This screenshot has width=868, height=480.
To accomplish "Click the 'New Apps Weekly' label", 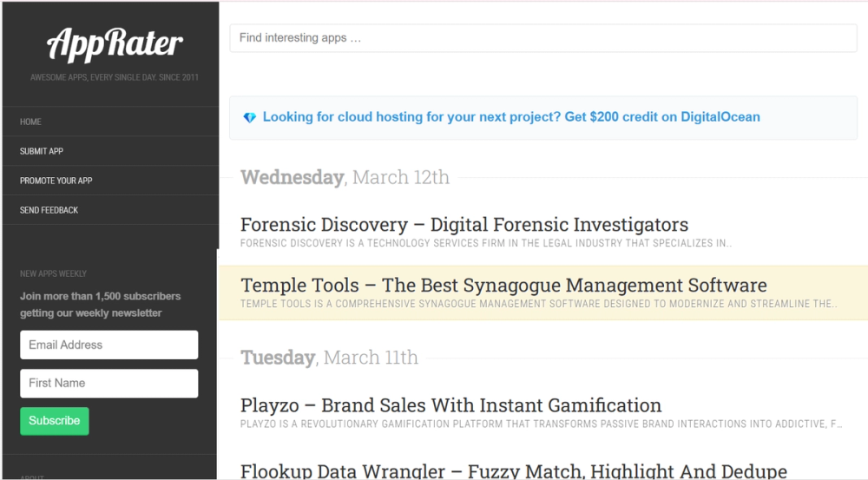I will pos(53,273).
